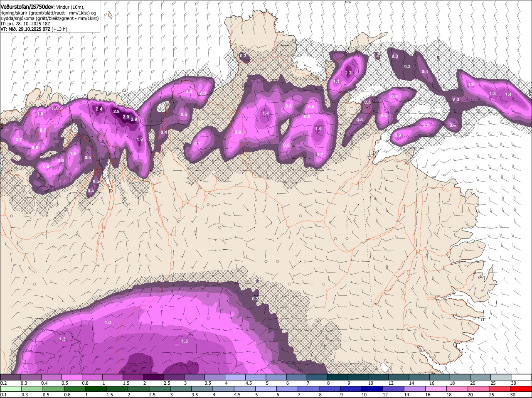Click the darkest green swatch between 1 and 1.5 in lower legend
The width and height of the screenshot is (532, 398).
pos(96,389)
